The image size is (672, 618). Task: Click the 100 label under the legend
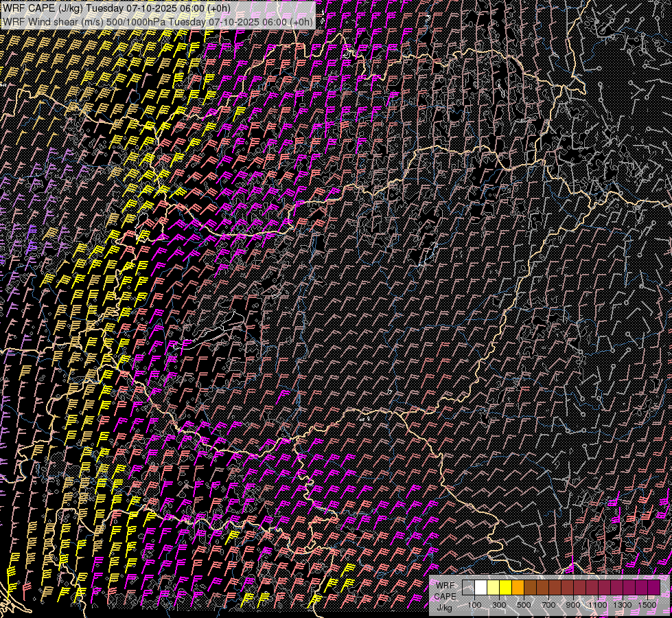474,604
